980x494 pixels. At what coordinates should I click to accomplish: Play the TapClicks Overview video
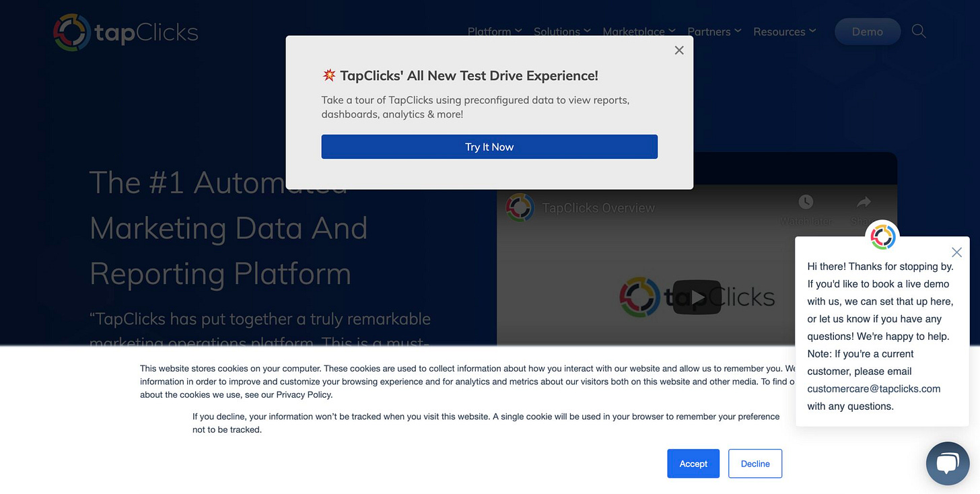(x=697, y=297)
